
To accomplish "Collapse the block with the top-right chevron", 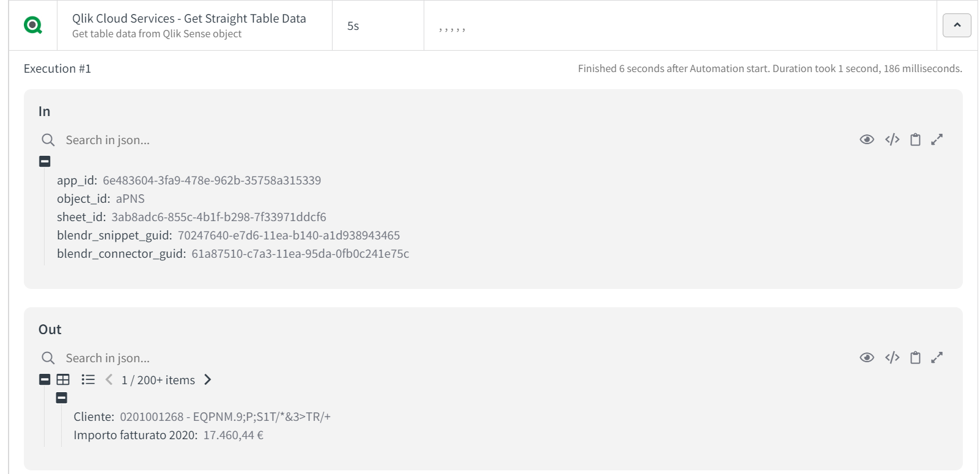I will [957, 25].
